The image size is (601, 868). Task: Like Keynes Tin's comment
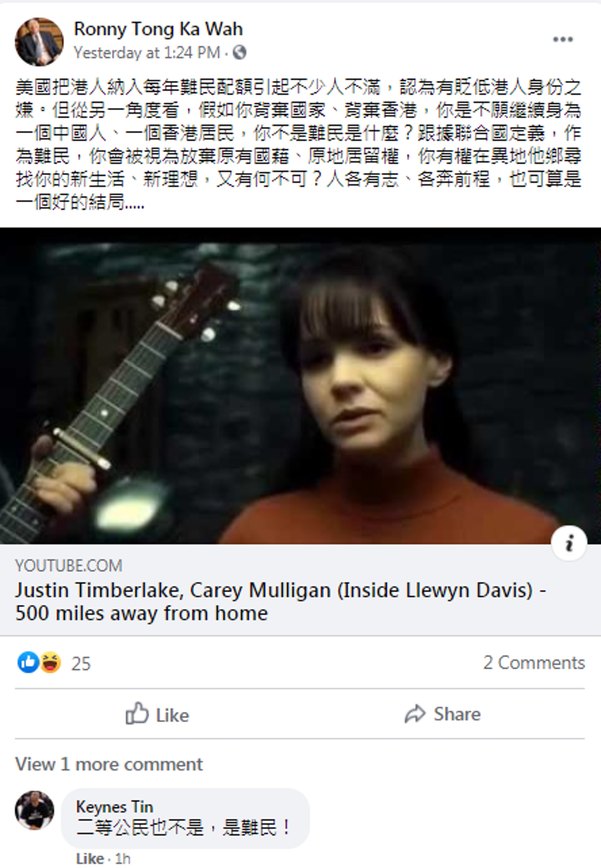(90, 859)
